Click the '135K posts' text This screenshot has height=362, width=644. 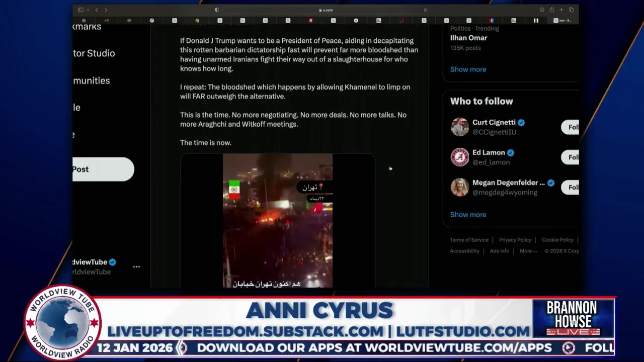point(465,48)
